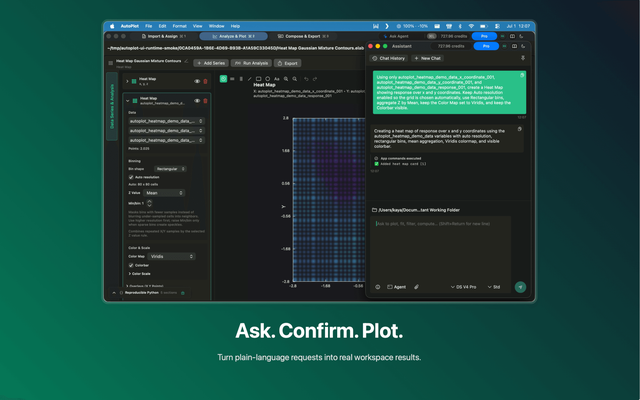Rename project via pencil icon

click(186, 61)
